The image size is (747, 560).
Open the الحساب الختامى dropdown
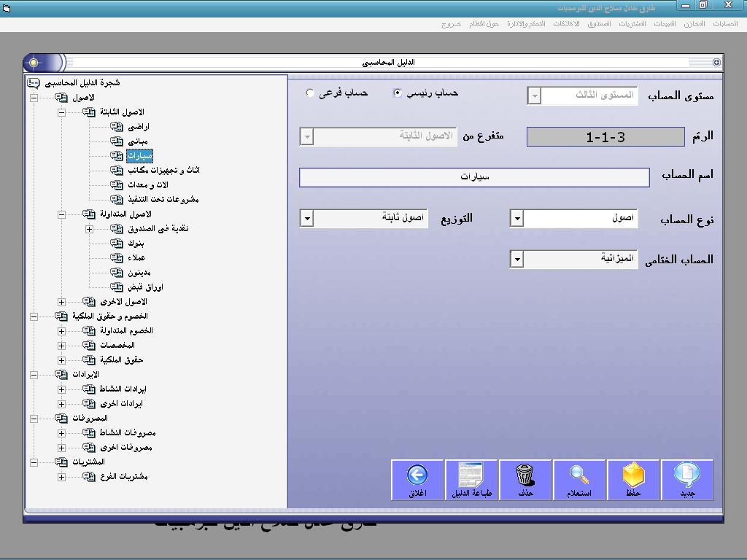[x=517, y=260]
